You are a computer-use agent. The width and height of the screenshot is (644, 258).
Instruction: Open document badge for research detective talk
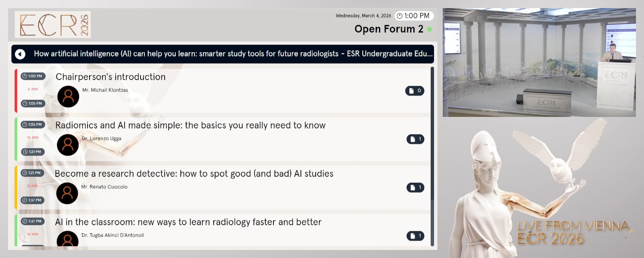click(415, 187)
